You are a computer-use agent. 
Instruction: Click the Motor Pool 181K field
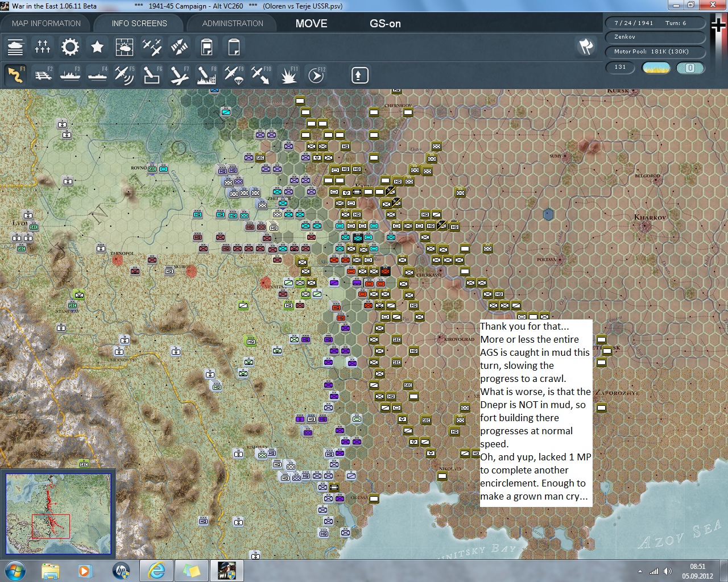tap(655, 51)
